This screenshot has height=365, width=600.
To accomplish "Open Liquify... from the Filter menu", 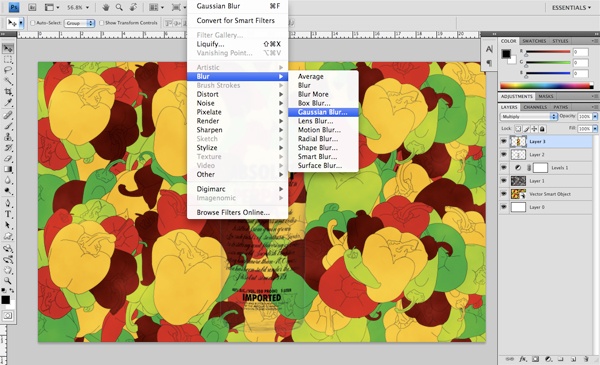I will pos(237,44).
